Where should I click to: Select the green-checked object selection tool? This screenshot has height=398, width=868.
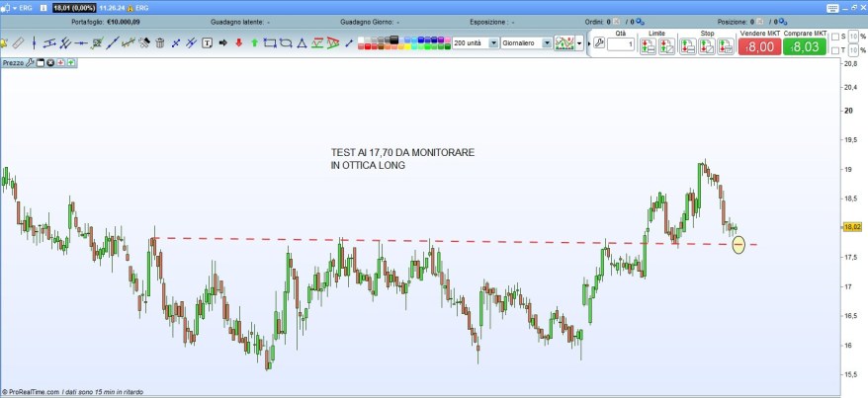tap(97, 43)
